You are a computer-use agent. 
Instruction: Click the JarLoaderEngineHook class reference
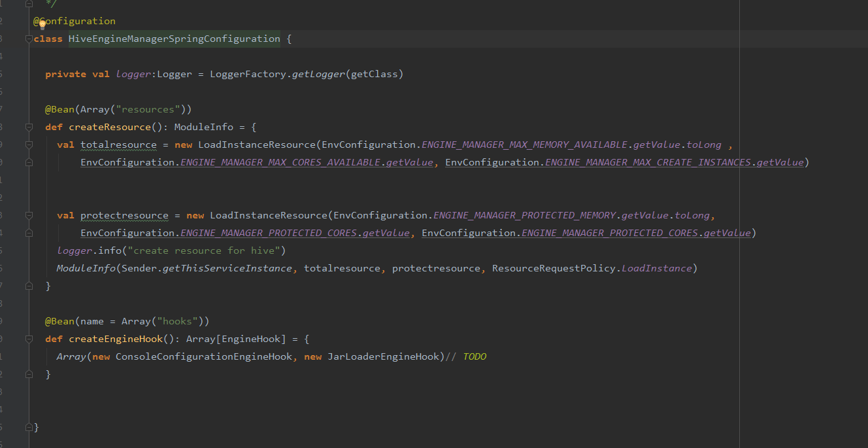(384, 356)
